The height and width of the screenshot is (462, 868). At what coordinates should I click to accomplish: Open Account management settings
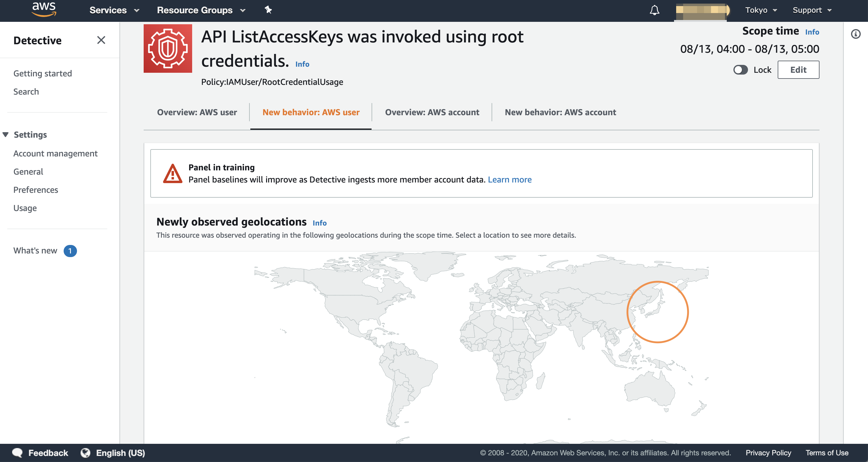[55, 154]
